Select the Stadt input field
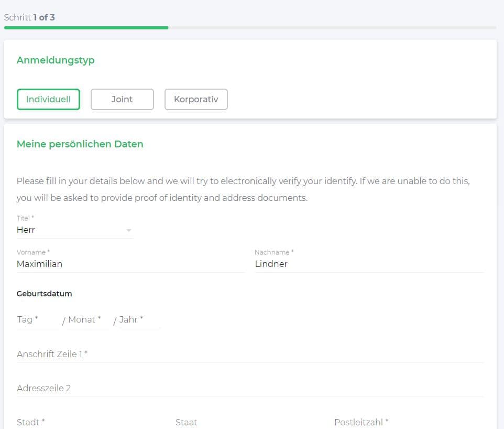Image resolution: width=504 pixels, height=429 pixels. click(89, 422)
